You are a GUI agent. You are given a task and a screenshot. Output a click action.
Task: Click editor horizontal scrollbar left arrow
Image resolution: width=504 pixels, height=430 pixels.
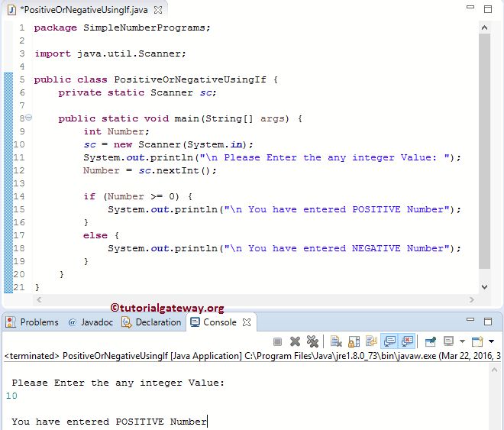coord(39,299)
